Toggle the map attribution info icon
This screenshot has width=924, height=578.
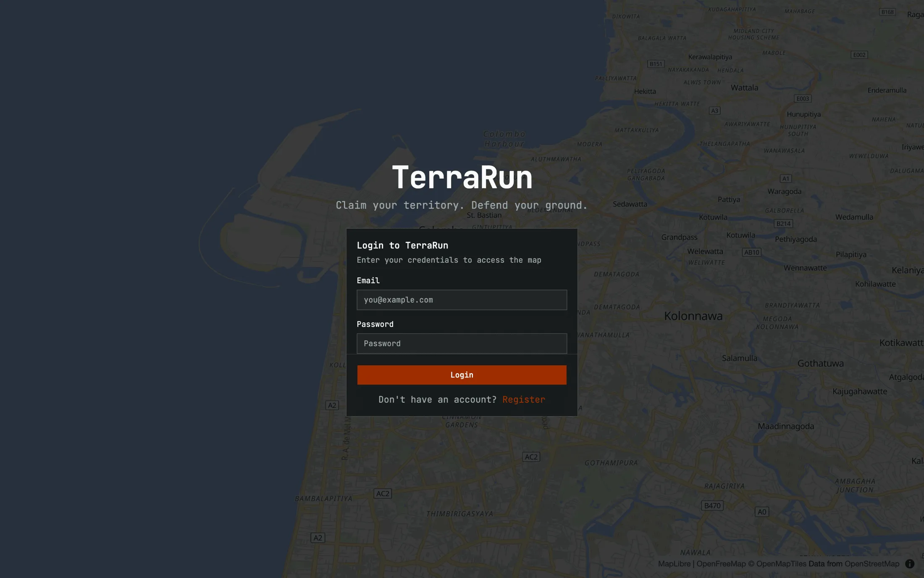[x=910, y=564]
